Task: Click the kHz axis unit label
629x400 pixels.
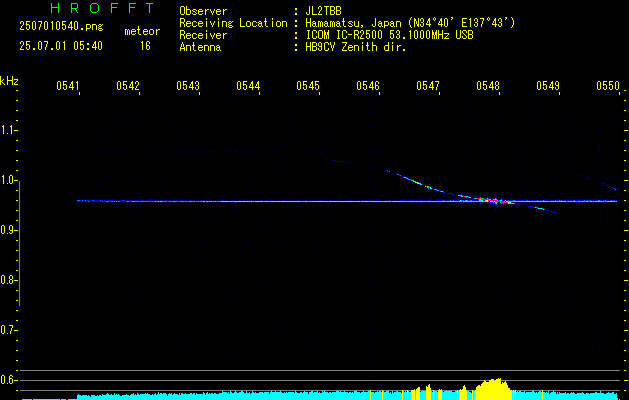Action: click(9, 81)
